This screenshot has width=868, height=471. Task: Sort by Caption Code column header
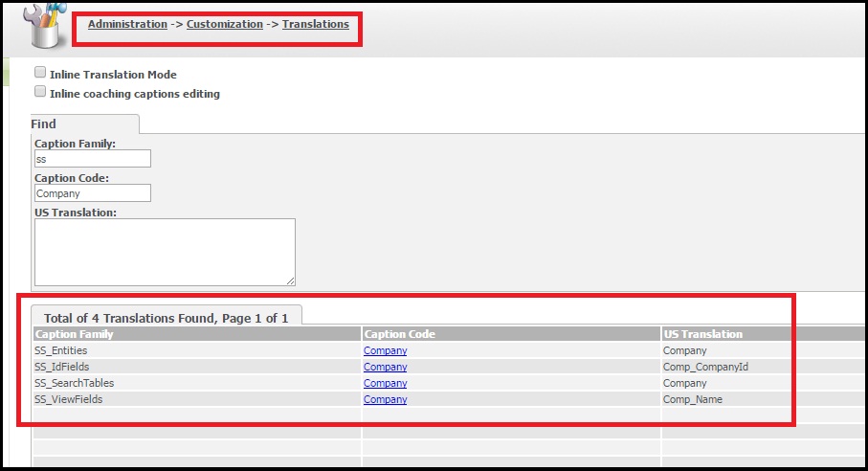pyautogui.click(x=511, y=334)
